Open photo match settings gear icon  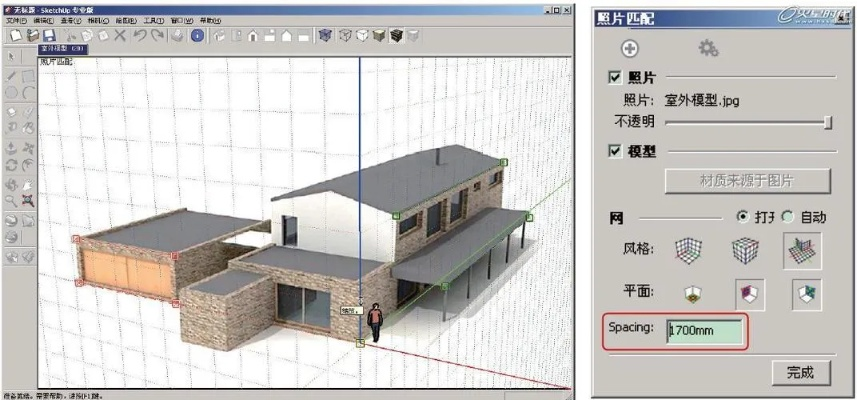click(x=708, y=47)
